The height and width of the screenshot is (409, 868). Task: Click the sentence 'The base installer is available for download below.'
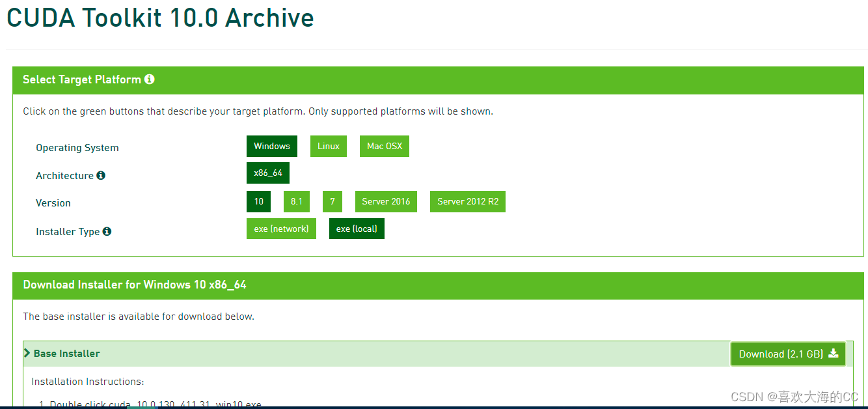tap(139, 317)
